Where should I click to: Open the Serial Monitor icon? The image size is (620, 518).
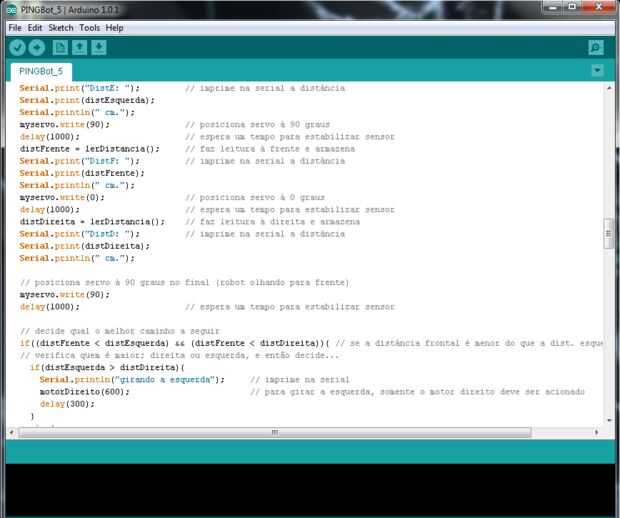pos(596,48)
